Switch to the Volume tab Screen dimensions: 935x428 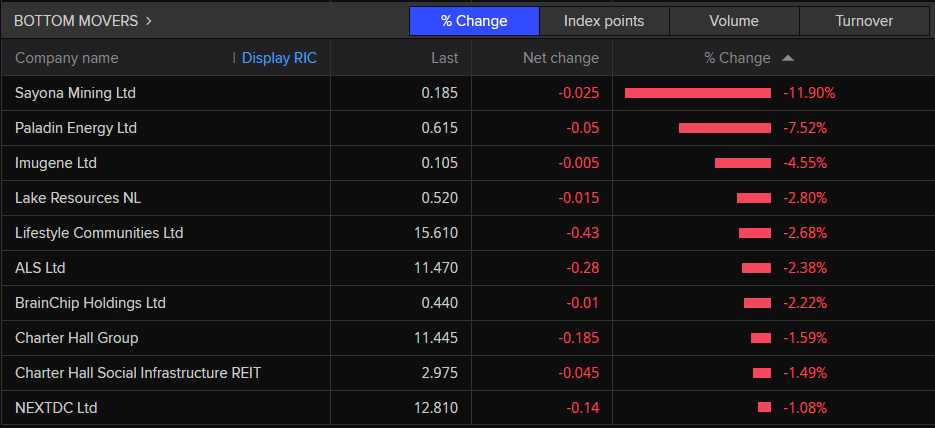tap(734, 21)
